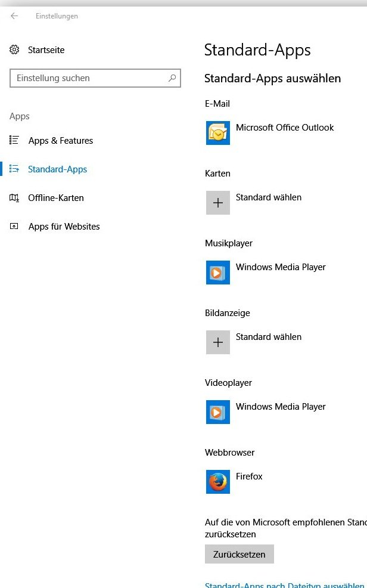Open the Apps & Features section
Viewport: 367px width, 588px height.
pos(61,141)
